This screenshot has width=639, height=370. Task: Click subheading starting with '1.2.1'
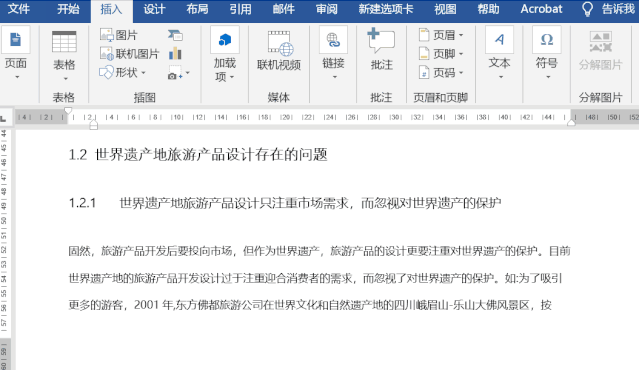pos(285,203)
